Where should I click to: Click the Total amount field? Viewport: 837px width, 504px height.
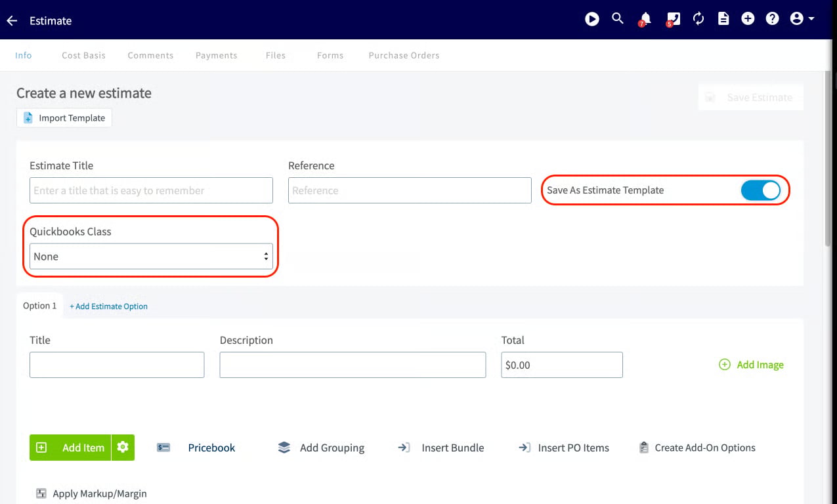click(x=562, y=365)
